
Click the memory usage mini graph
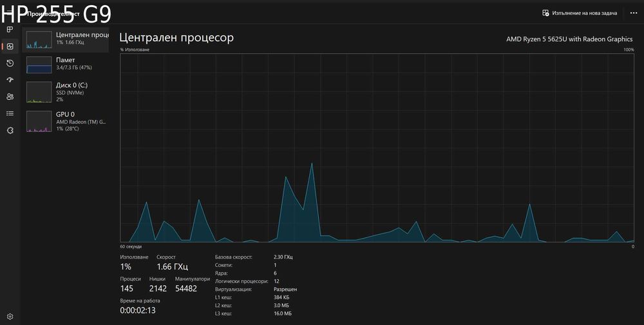click(x=39, y=65)
